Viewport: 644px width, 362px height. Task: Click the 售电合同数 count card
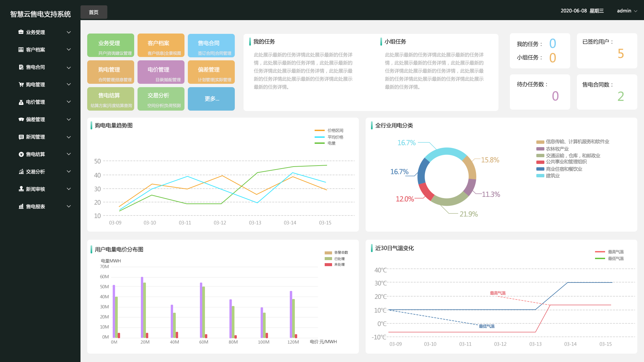pos(607,92)
